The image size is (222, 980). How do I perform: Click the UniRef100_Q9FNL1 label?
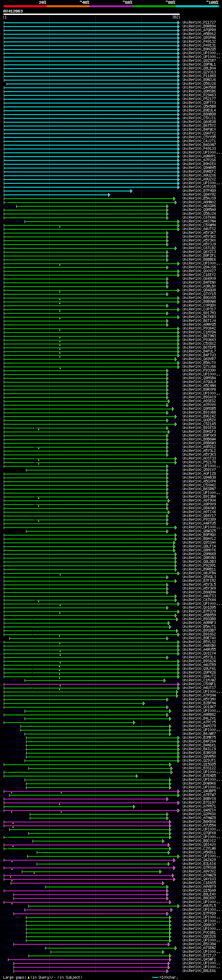point(199,65)
